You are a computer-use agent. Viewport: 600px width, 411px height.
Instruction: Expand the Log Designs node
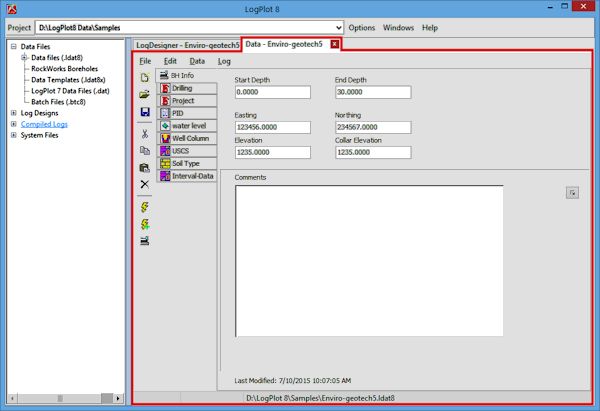pos(14,113)
